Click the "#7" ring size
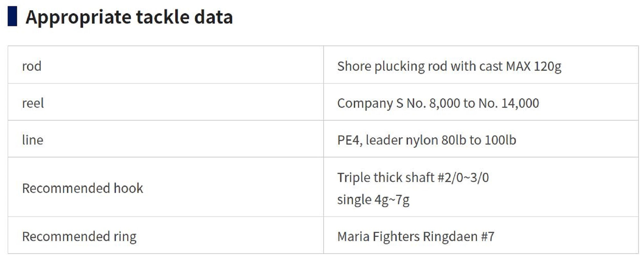The height and width of the screenshot is (260, 644). tap(488, 236)
